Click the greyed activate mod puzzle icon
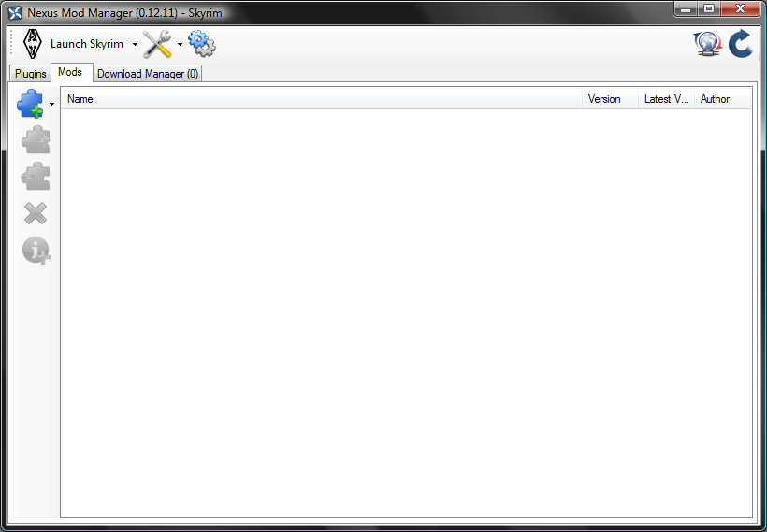Viewport: 767px width, 532px height. (x=36, y=140)
